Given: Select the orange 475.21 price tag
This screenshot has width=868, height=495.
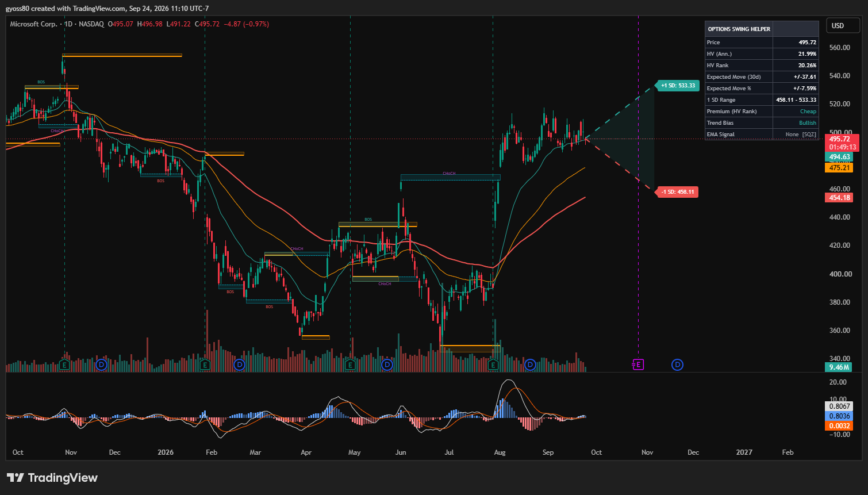Looking at the screenshot, I should pyautogui.click(x=839, y=168).
